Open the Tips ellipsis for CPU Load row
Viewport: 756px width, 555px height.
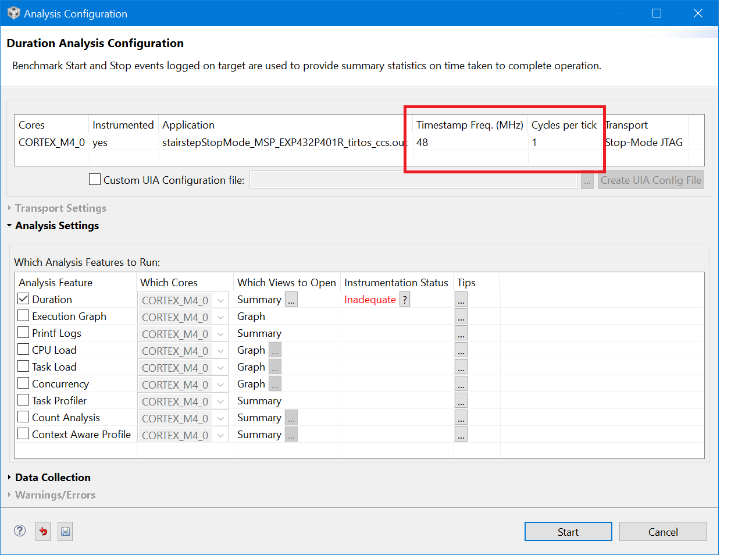[x=461, y=350]
